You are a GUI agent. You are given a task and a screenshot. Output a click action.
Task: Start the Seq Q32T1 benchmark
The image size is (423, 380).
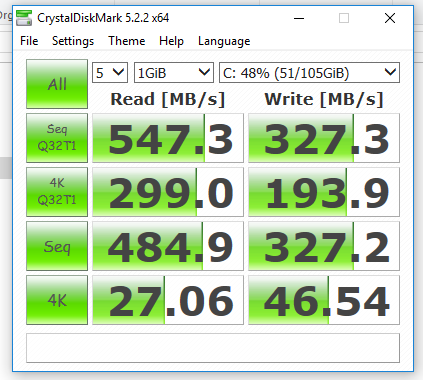[x=57, y=138]
